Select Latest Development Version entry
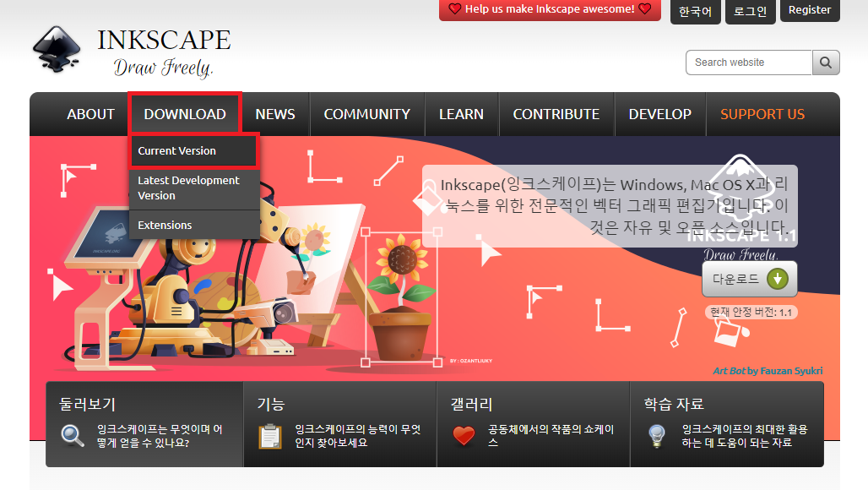The width and height of the screenshot is (868, 490). (x=193, y=188)
